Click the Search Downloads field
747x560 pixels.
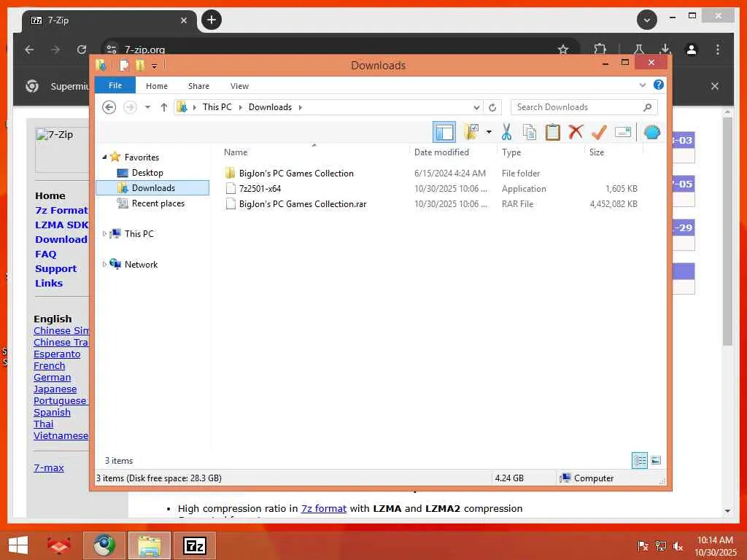click(584, 107)
